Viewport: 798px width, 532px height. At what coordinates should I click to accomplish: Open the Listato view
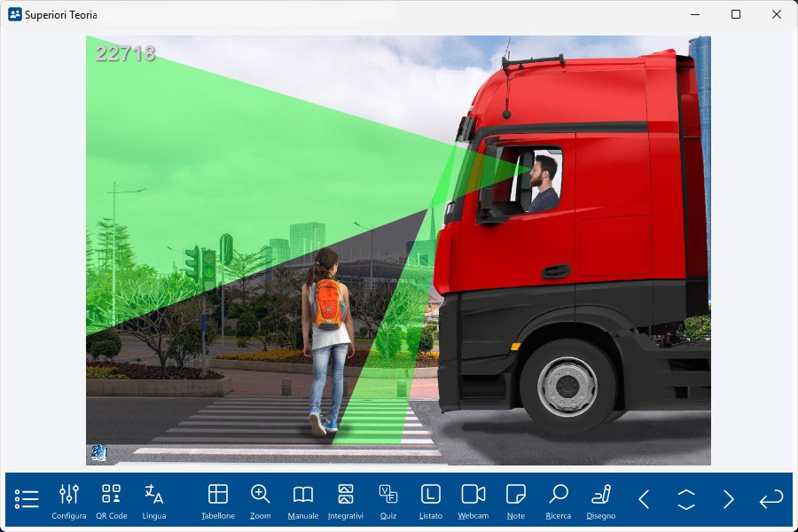point(431,501)
